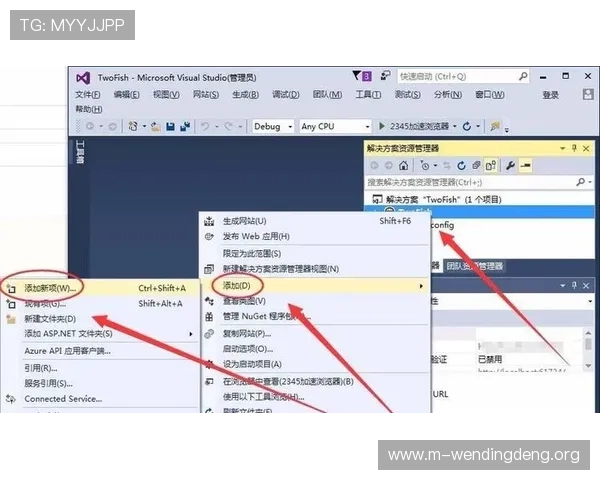Toggle the Nest Related Files icon
This screenshot has width=600, height=480.
coord(491,166)
